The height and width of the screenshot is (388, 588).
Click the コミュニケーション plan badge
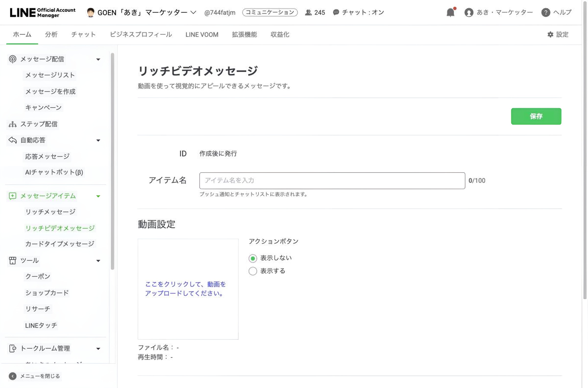click(270, 12)
